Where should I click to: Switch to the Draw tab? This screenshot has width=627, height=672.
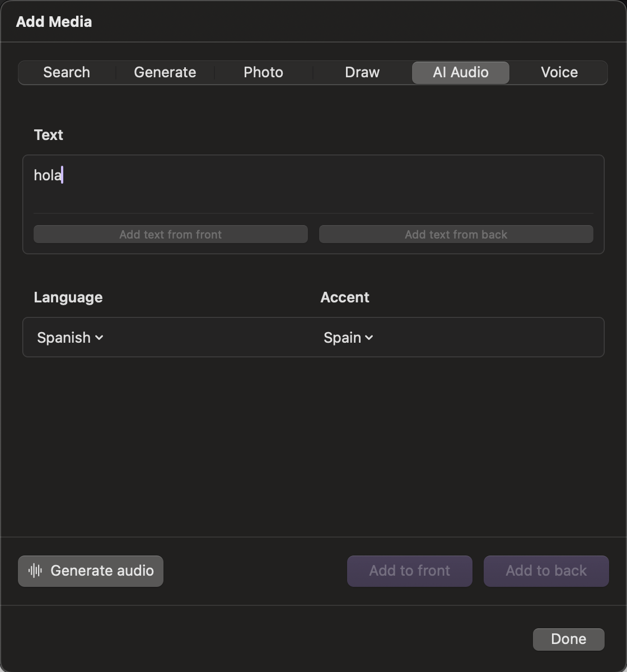362,72
